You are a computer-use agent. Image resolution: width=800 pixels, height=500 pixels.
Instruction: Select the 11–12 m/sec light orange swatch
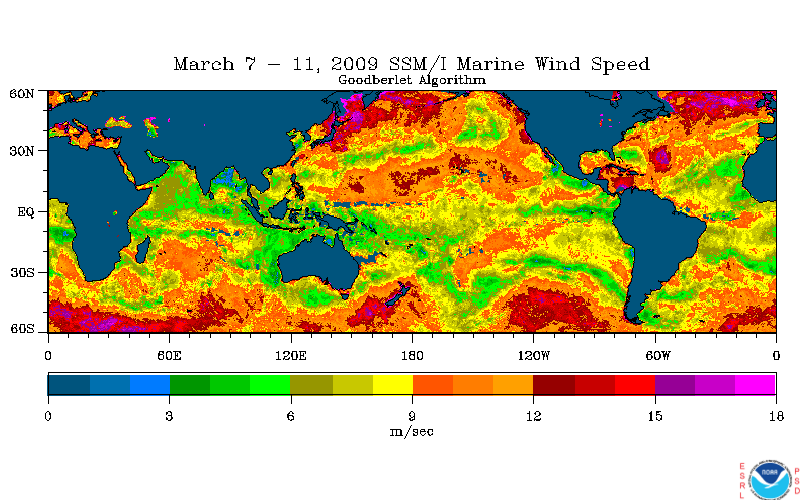tap(513, 384)
